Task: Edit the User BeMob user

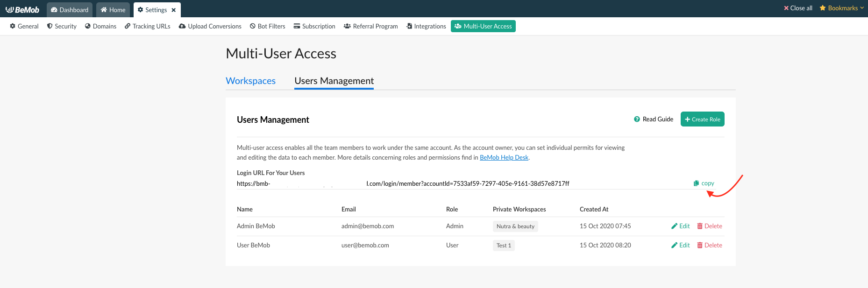Action: pyautogui.click(x=681, y=245)
